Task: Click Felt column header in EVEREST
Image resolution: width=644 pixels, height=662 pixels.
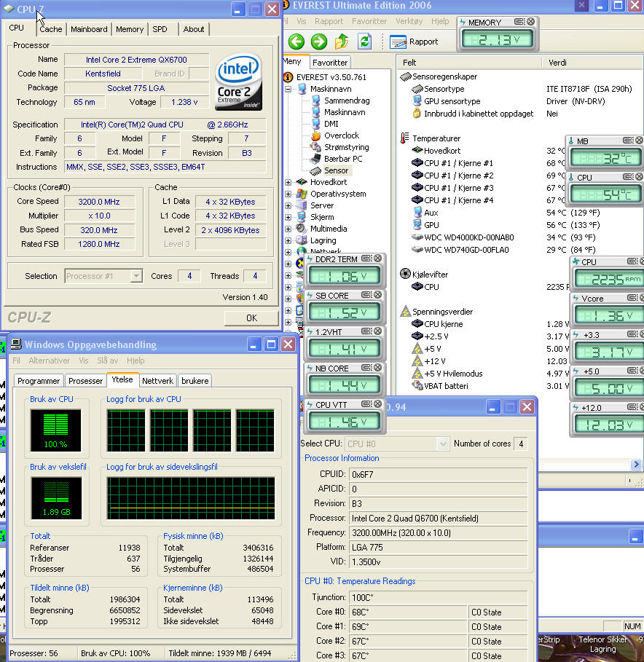Action: coord(468,63)
